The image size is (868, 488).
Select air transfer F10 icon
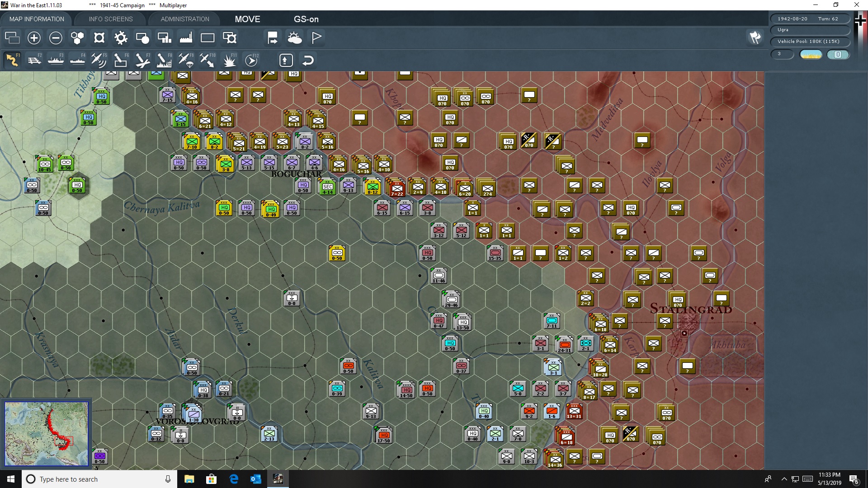tap(208, 60)
